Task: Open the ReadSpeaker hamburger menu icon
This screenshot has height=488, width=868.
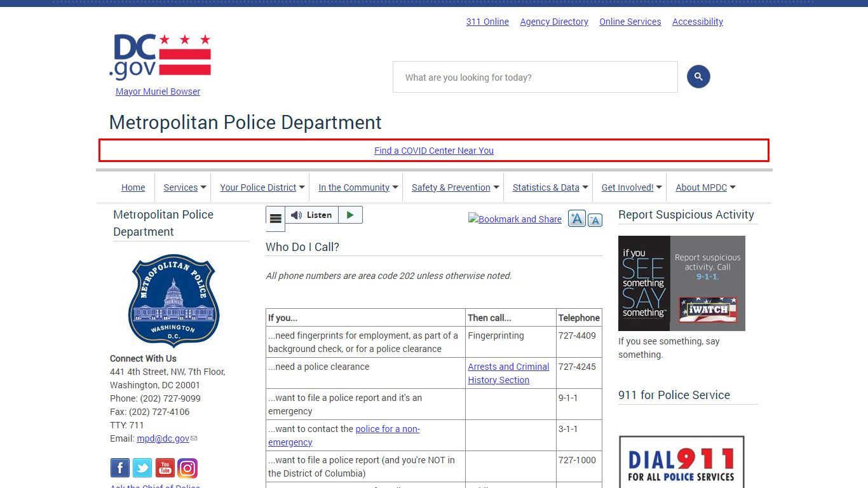Action: pyautogui.click(x=276, y=219)
